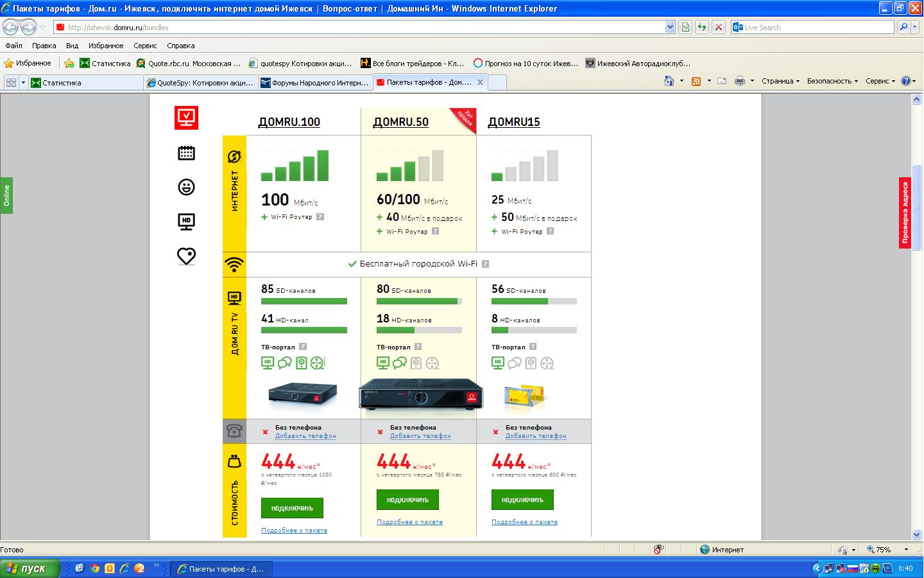Open the Вид menu

(x=73, y=46)
